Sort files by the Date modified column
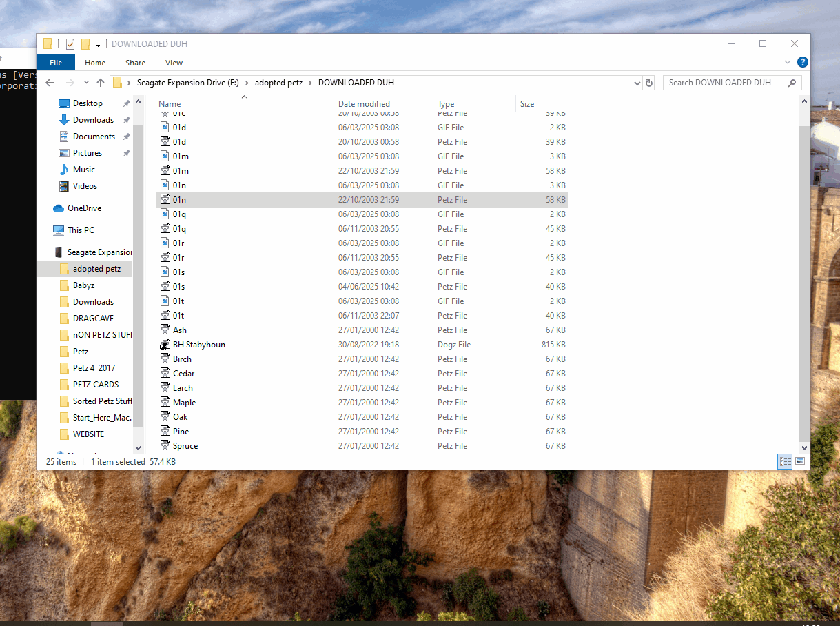 364,104
